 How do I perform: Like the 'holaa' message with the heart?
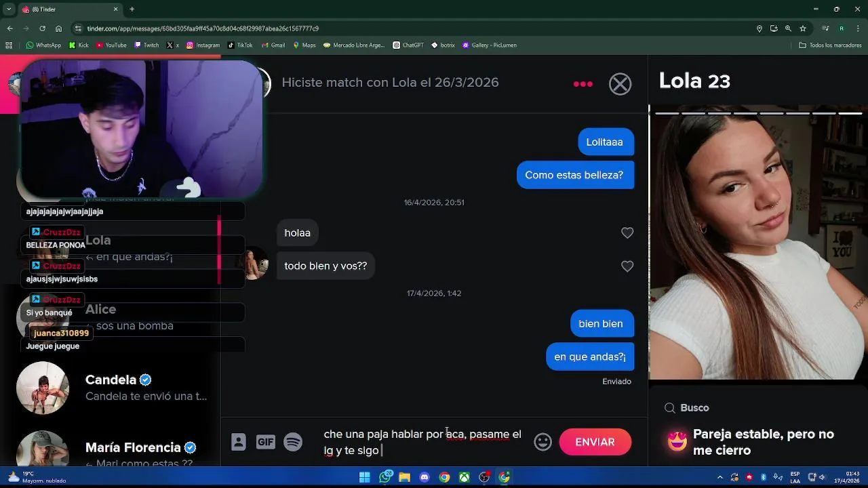tap(627, 233)
